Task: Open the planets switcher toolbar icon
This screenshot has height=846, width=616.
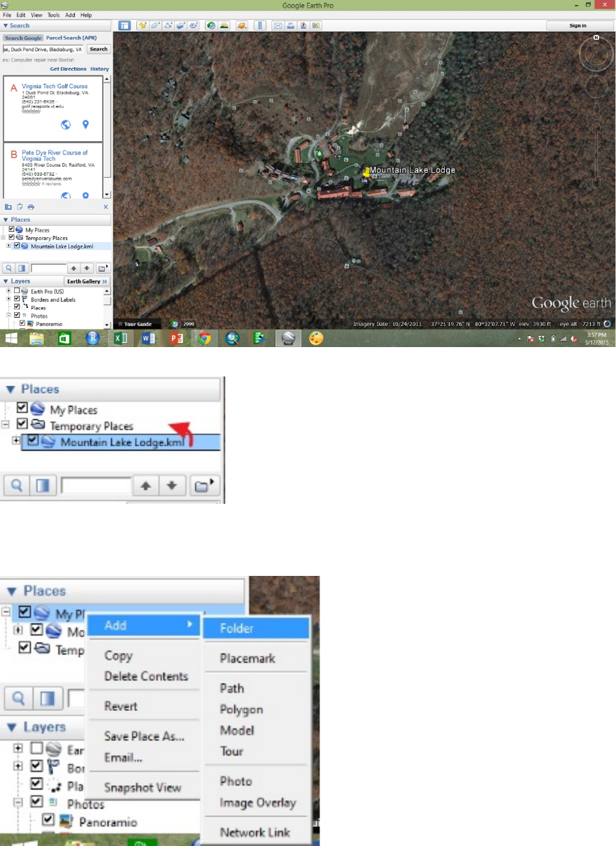Action: click(x=241, y=26)
